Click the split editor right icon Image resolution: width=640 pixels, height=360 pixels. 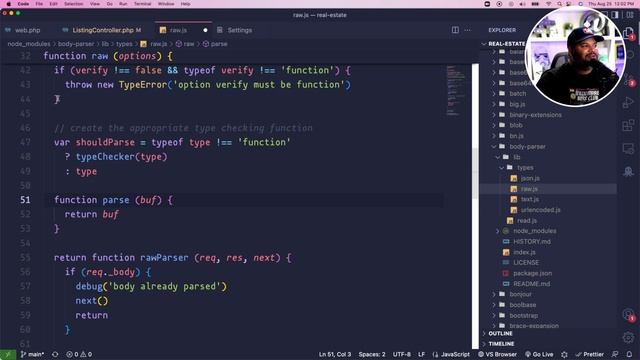[x=455, y=30]
